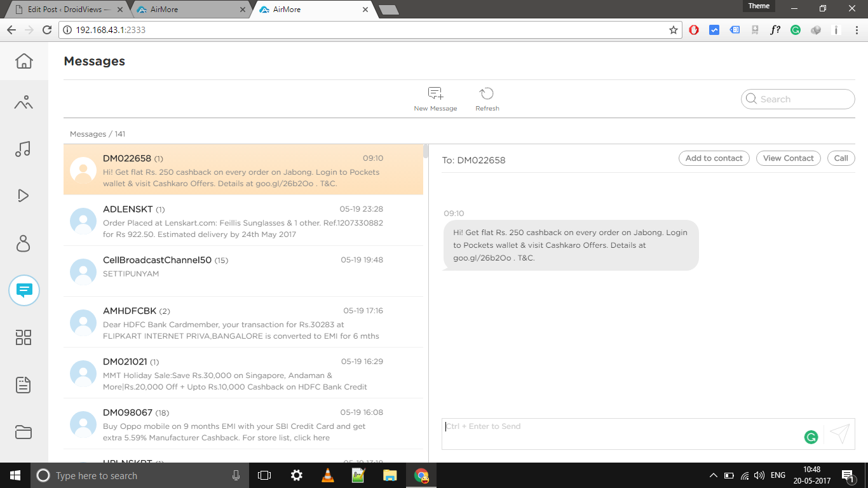
Task: Click the Cortana microphone icon
Action: (x=236, y=475)
